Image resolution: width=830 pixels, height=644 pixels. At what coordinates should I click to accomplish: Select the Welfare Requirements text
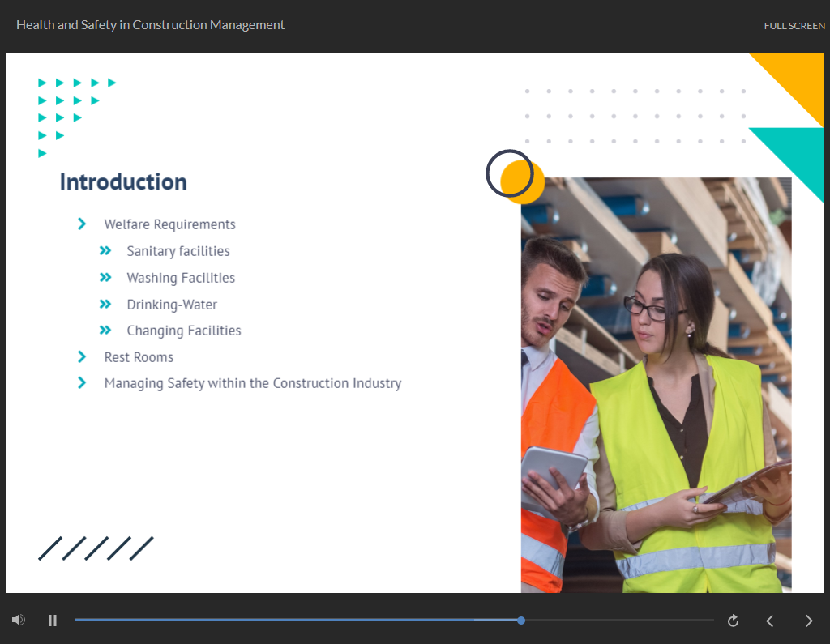169,224
